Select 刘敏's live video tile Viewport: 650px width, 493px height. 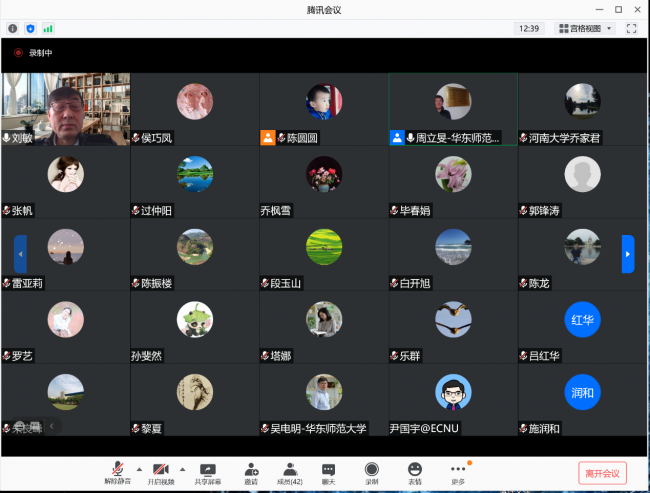[66, 109]
